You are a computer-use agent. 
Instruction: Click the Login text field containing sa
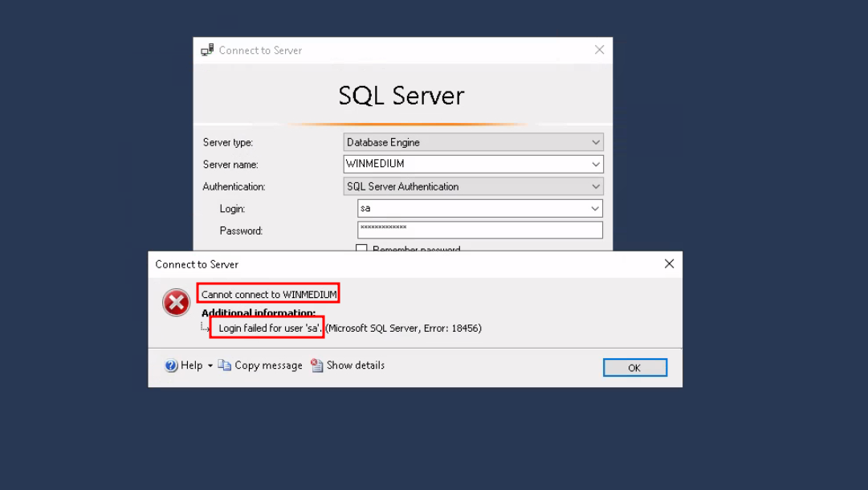click(x=472, y=208)
